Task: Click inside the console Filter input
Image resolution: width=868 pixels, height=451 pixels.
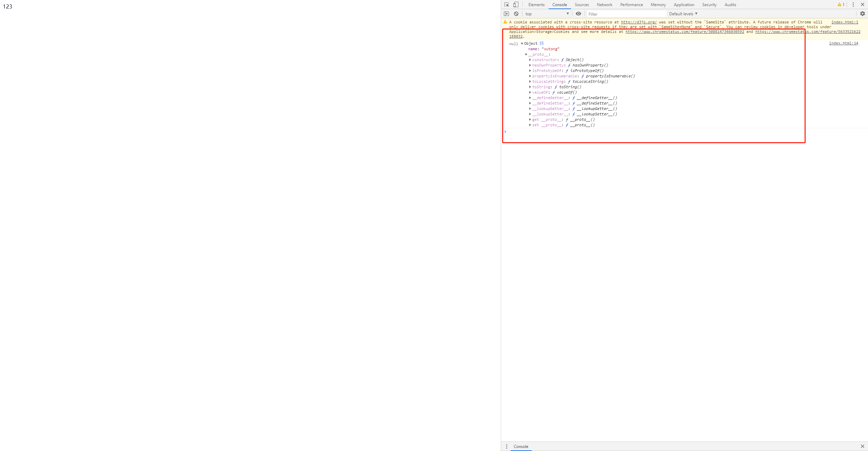Action: coord(626,14)
